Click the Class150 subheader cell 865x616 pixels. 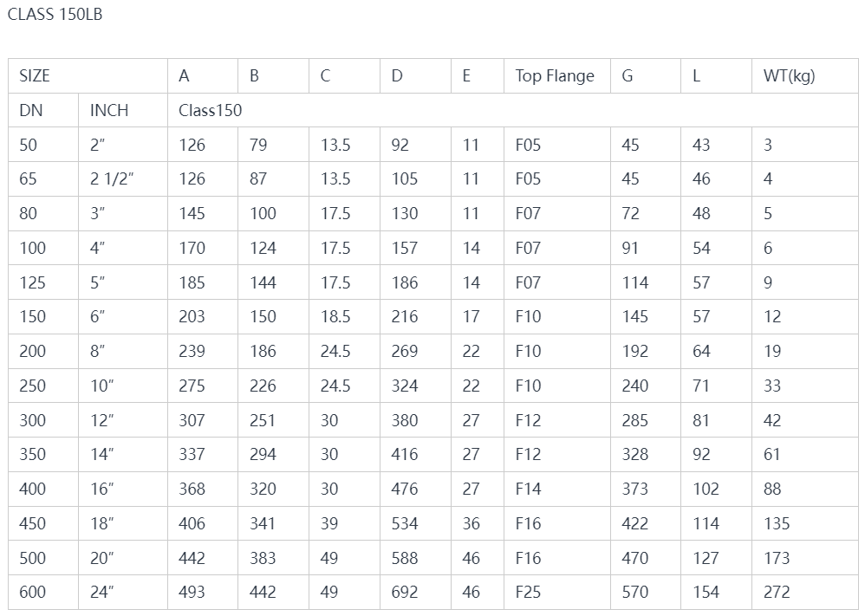512,110
